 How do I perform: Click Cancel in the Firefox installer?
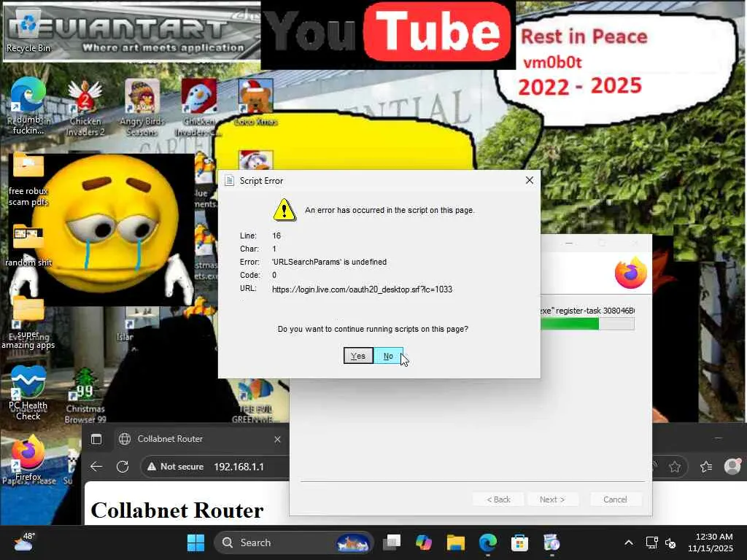[615, 499]
